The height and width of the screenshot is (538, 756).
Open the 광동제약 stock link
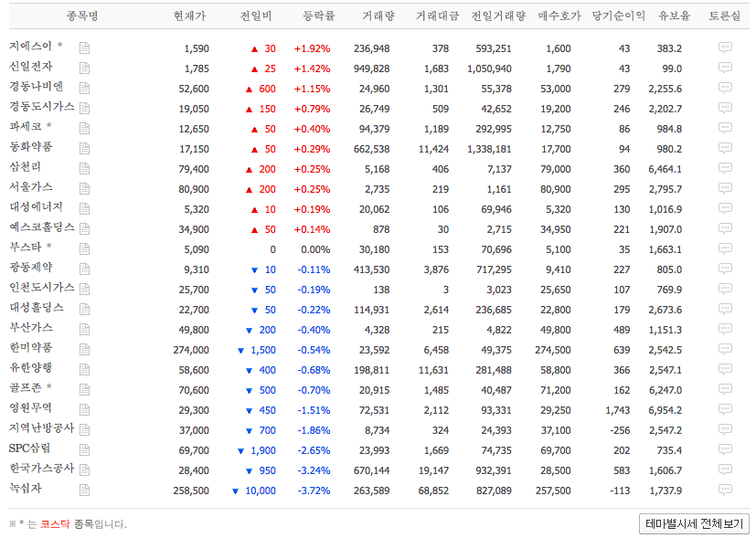(31, 268)
